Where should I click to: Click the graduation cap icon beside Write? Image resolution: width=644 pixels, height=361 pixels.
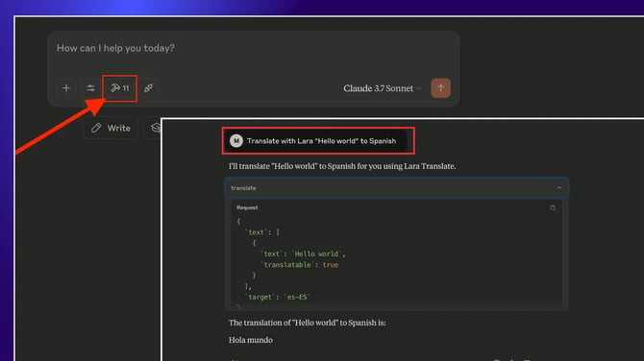(x=156, y=128)
